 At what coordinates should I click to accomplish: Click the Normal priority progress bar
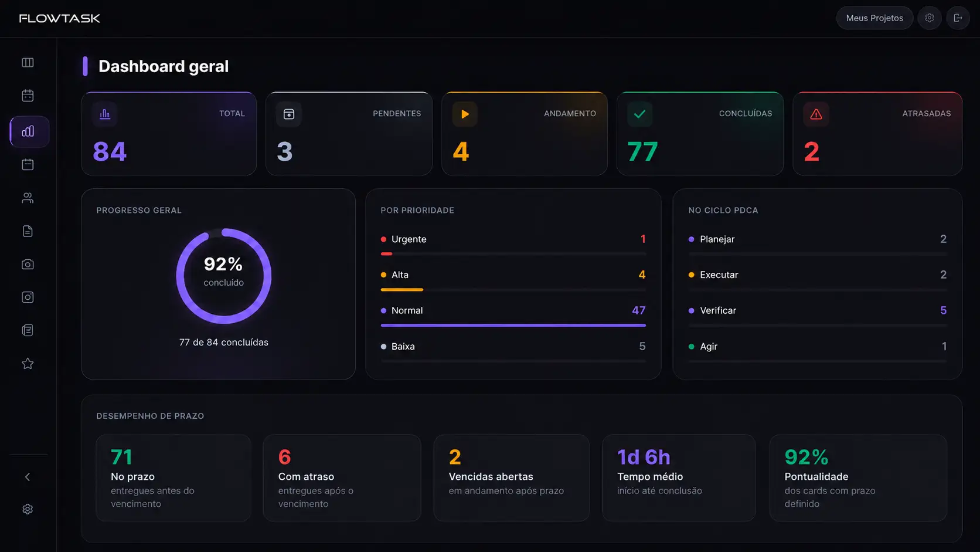[x=513, y=325]
